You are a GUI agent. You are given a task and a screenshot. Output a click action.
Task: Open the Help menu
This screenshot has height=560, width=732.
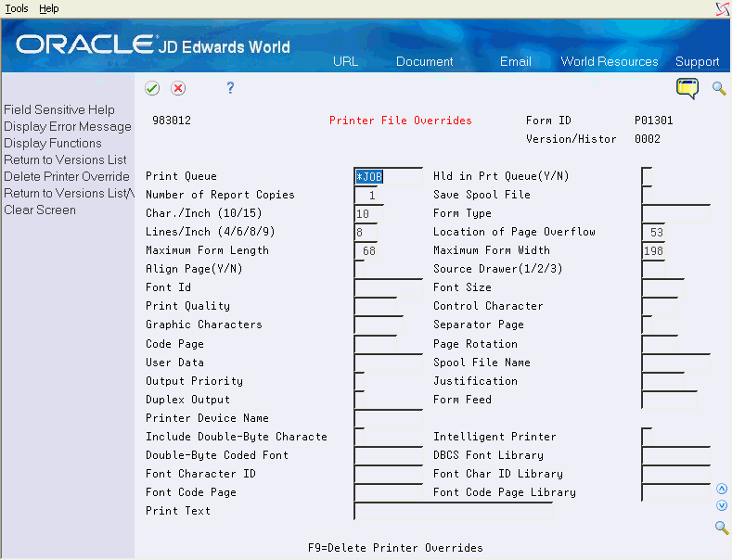[48, 8]
